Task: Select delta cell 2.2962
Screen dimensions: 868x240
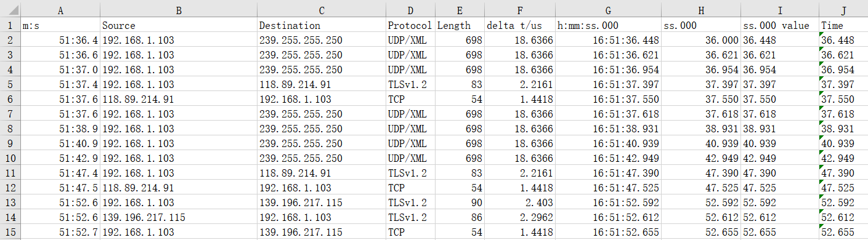Action: (x=520, y=217)
